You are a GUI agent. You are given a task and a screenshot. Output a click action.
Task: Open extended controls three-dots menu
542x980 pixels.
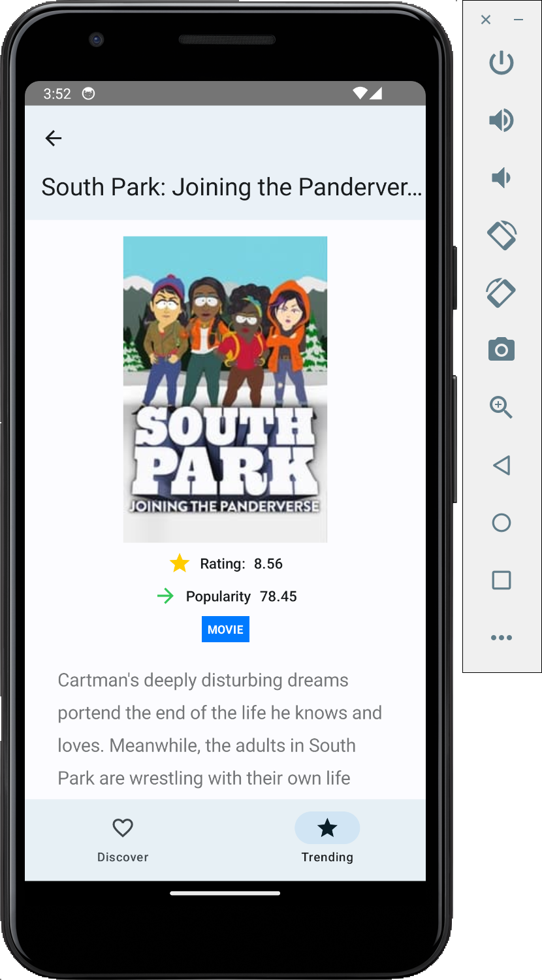[502, 638]
